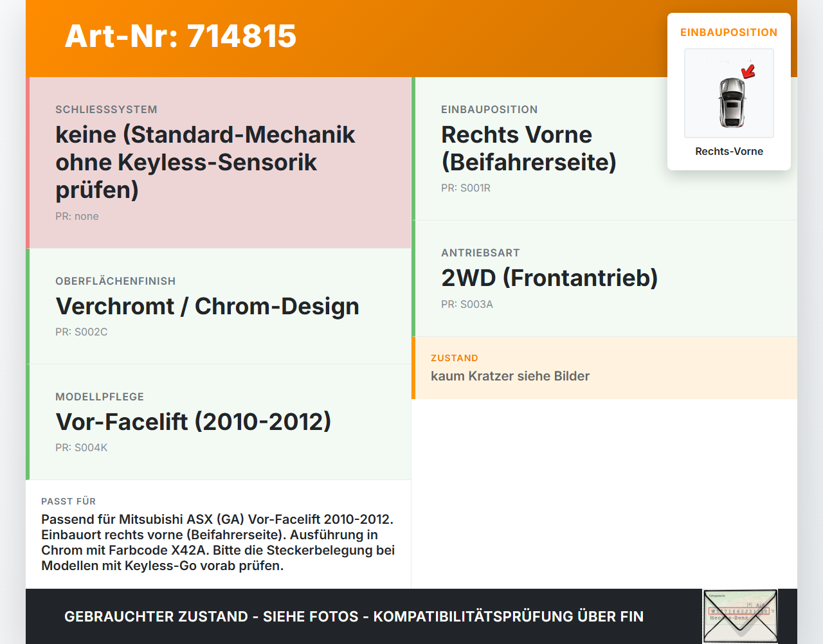This screenshot has width=823, height=644.
Task: Select the Art-Nr: 714815 heading
Action: click(x=181, y=36)
